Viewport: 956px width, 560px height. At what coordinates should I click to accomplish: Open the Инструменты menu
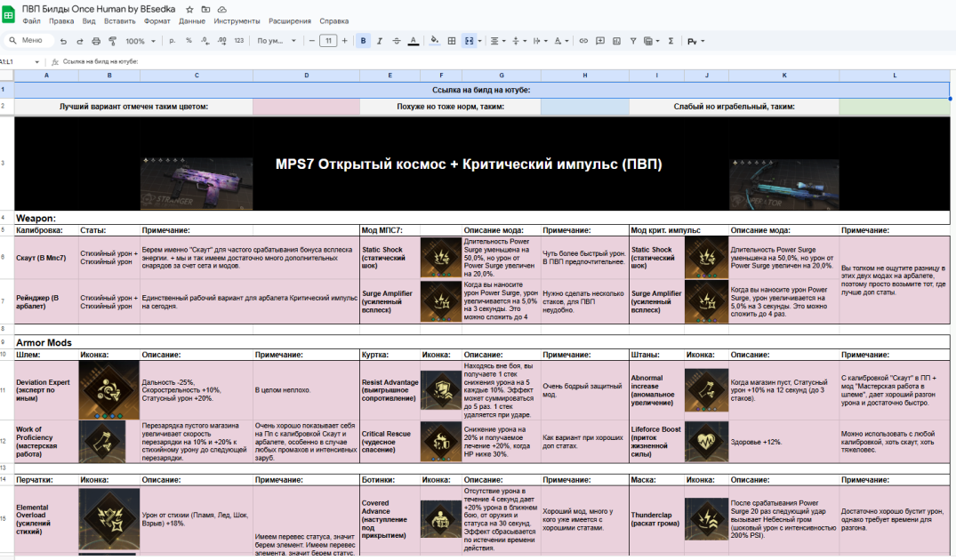coord(237,20)
